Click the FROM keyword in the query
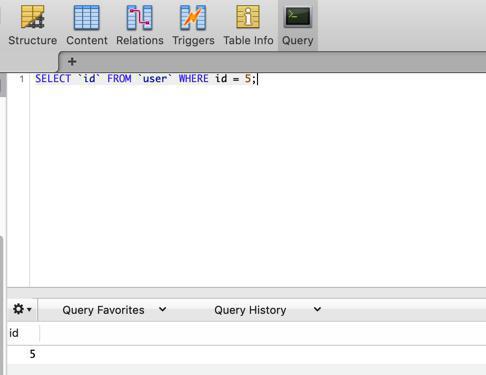Viewport: 486px width, 375px height. pos(119,79)
